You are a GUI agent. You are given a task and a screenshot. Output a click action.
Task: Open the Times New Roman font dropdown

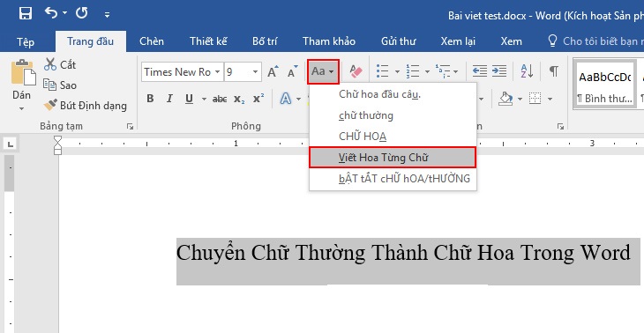[x=218, y=72]
